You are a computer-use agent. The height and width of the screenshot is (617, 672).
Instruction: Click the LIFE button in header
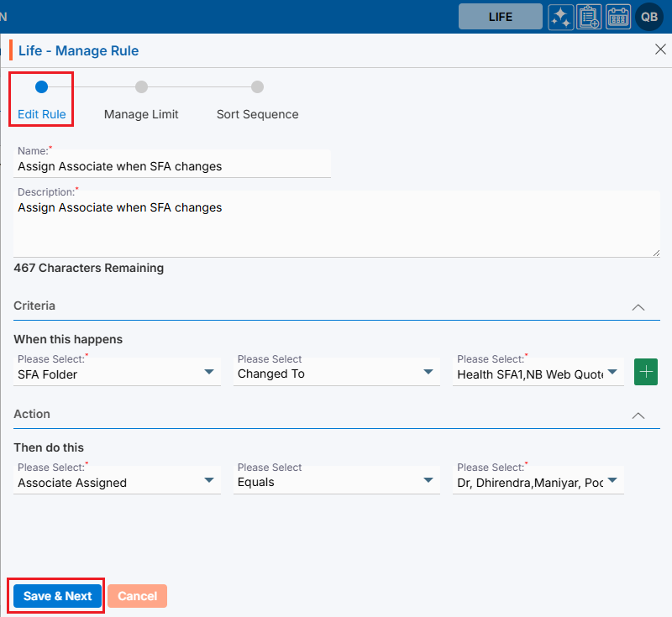point(500,17)
